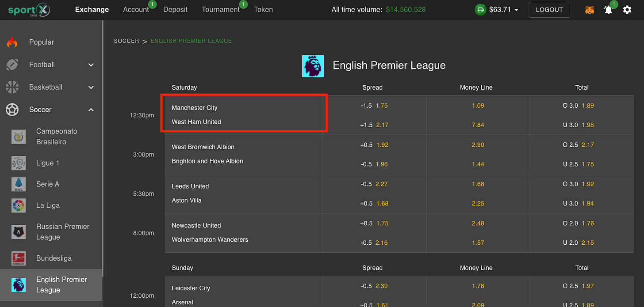Screen dimensions: 644x307
Task: Click Premier League lion header logo
Action: (x=313, y=66)
